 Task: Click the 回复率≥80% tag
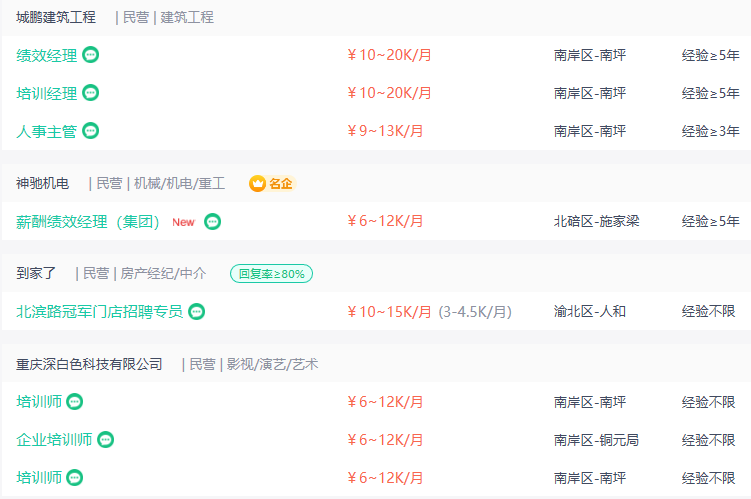[271, 273]
